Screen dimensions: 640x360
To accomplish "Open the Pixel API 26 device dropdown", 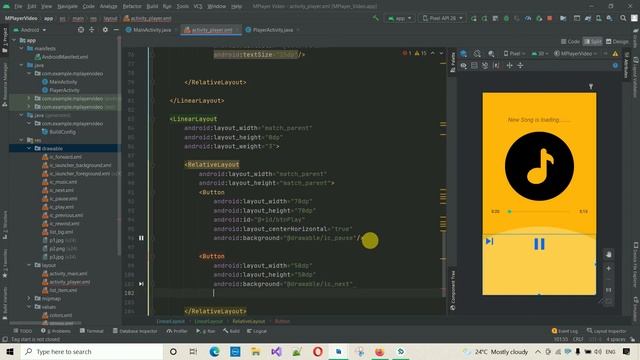I will (442, 18).
